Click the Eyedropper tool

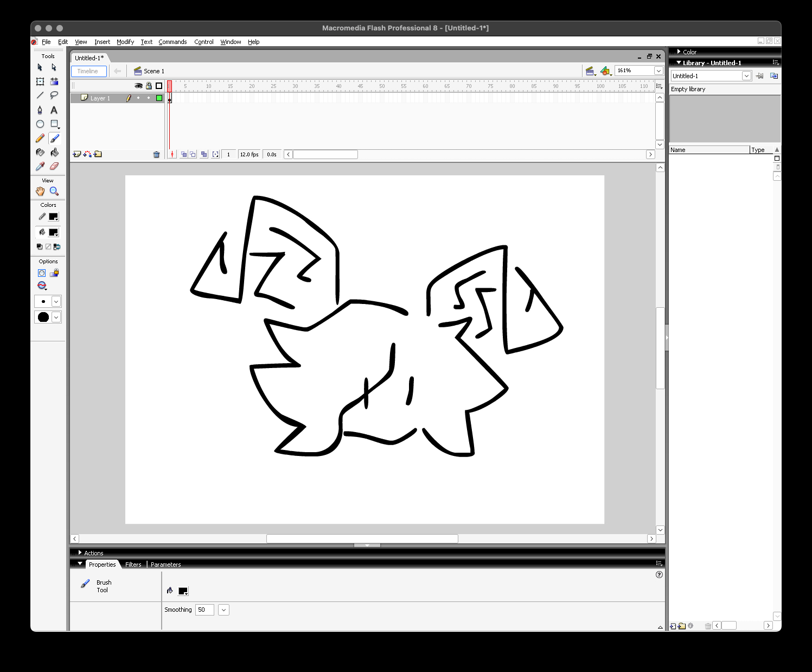40,167
